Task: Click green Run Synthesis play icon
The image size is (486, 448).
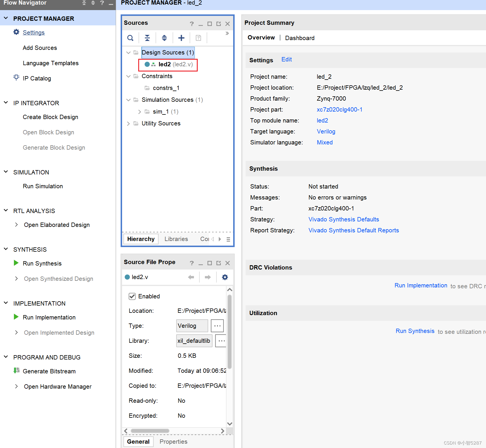Action: [16, 263]
